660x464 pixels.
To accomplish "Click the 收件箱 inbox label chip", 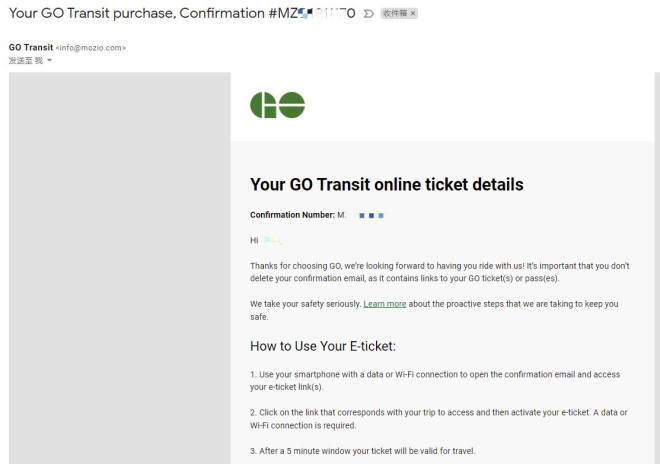I will [x=395, y=13].
